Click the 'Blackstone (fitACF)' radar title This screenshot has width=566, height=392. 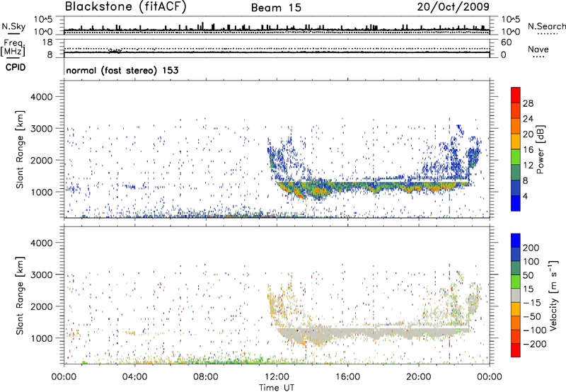coord(126,6)
